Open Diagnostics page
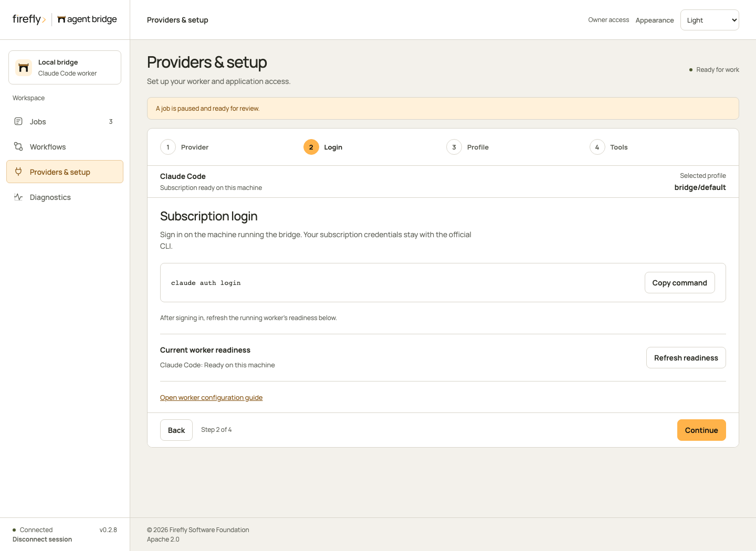This screenshot has width=756, height=551. point(65,197)
